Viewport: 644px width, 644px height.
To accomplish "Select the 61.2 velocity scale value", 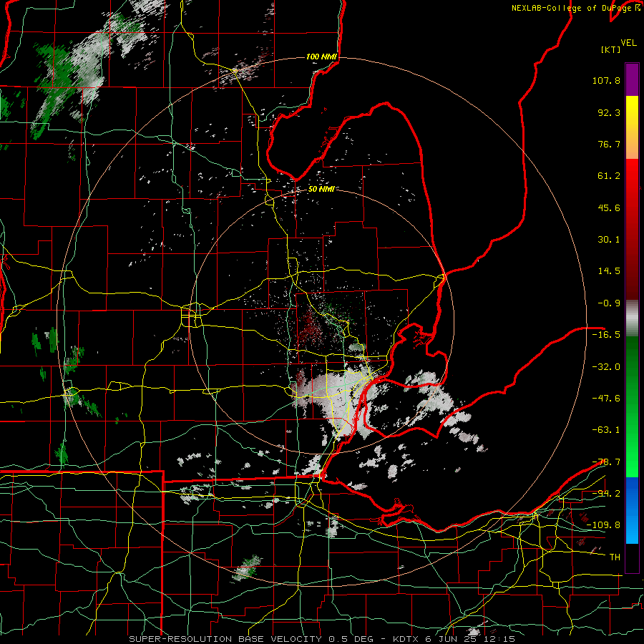I will coord(609,176).
